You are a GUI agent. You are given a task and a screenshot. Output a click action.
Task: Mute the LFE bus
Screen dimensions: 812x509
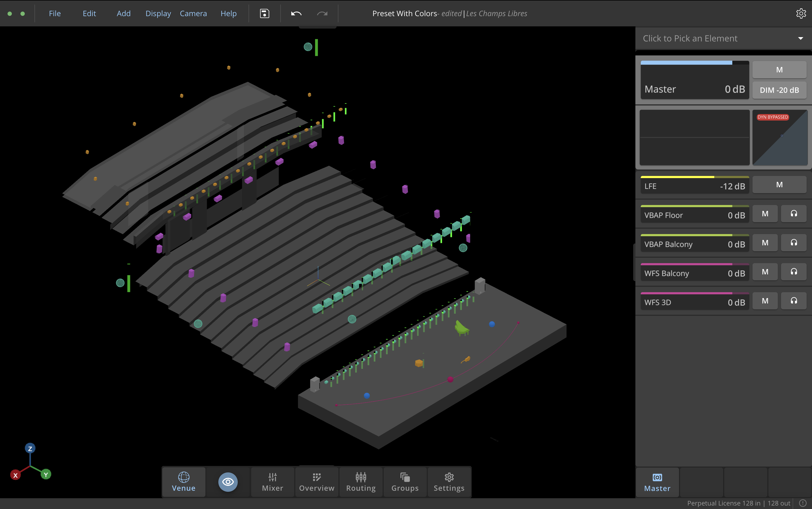pyautogui.click(x=779, y=185)
